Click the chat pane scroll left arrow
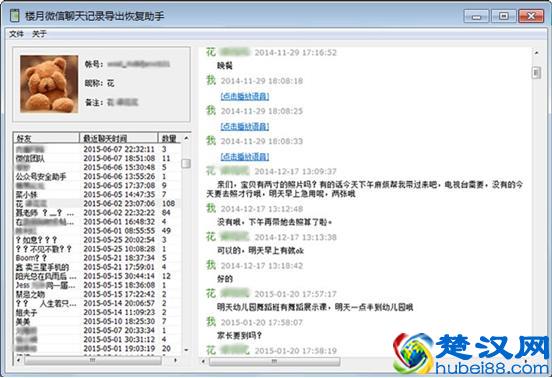 [203, 361]
